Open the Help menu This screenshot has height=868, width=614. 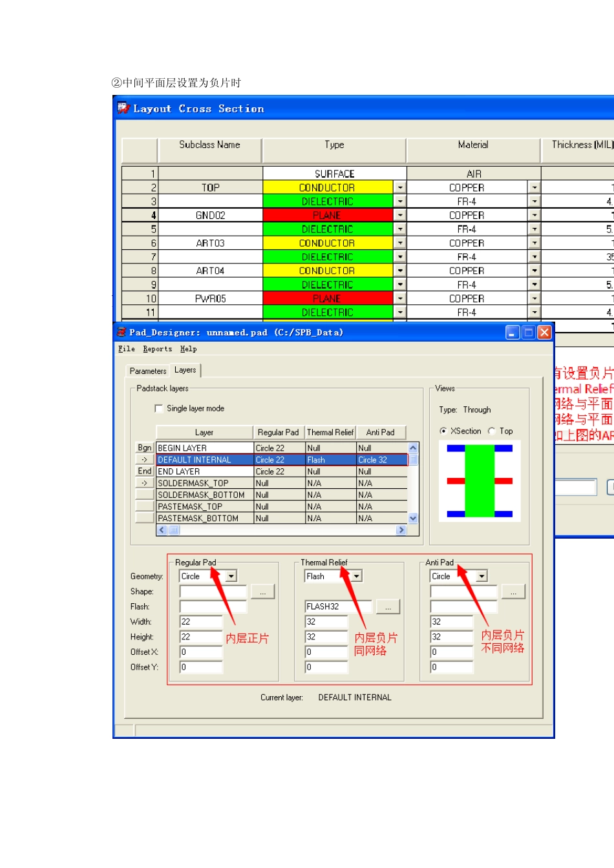coord(188,349)
